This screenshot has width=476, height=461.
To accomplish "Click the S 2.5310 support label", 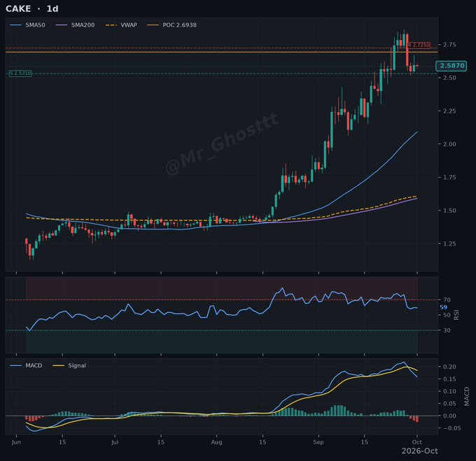I will point(20,73).
